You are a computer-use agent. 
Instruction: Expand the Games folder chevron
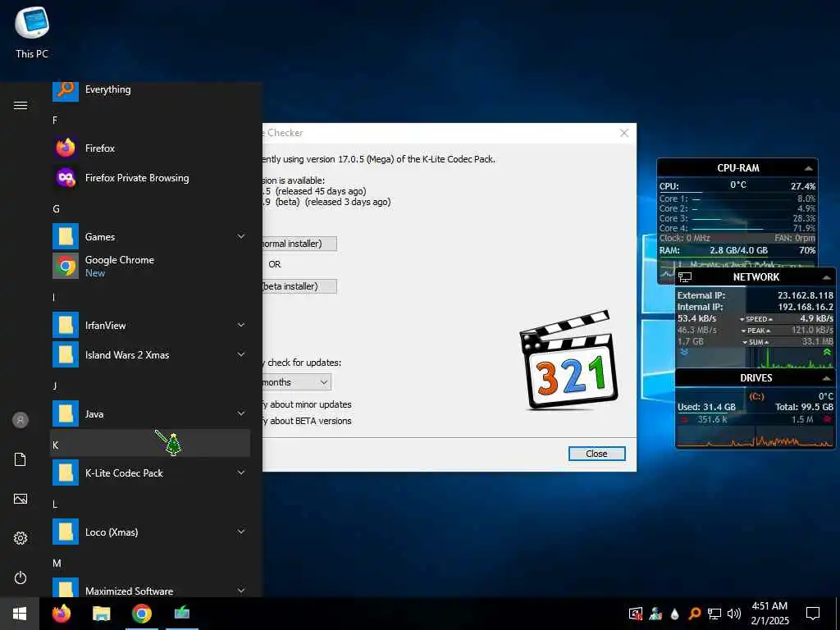pyautogui.click(x=241, y=236)
